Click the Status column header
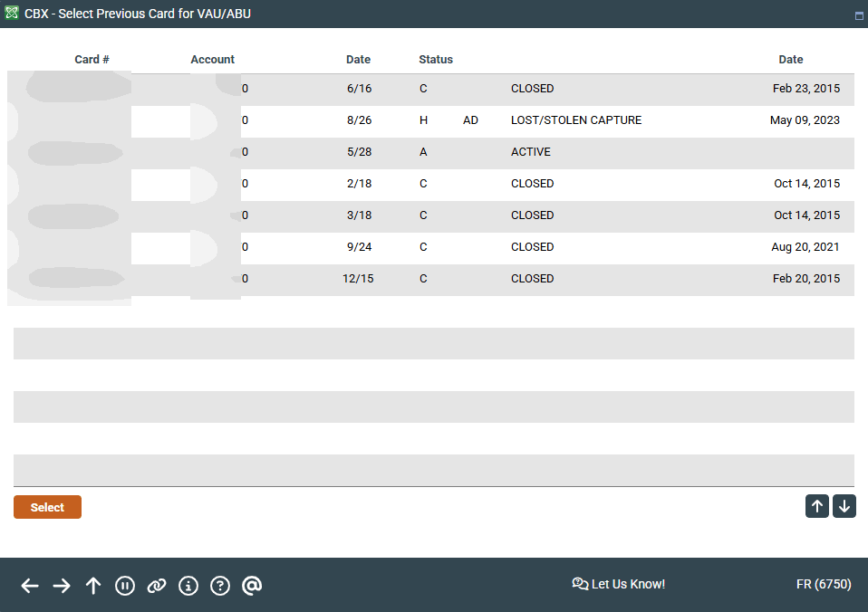Image resolution: width=868 pixels, height=612 pixels. point(435,60)
